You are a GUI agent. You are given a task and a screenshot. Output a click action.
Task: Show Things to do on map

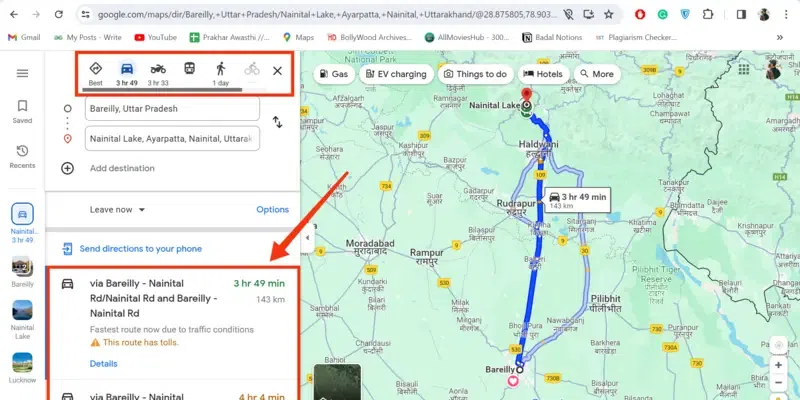click(476, 74)
